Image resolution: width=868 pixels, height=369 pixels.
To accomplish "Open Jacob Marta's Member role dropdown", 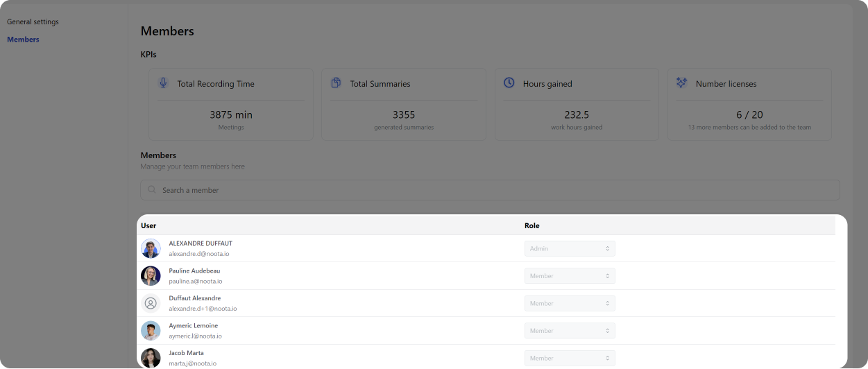I will (x=569, y=358).
